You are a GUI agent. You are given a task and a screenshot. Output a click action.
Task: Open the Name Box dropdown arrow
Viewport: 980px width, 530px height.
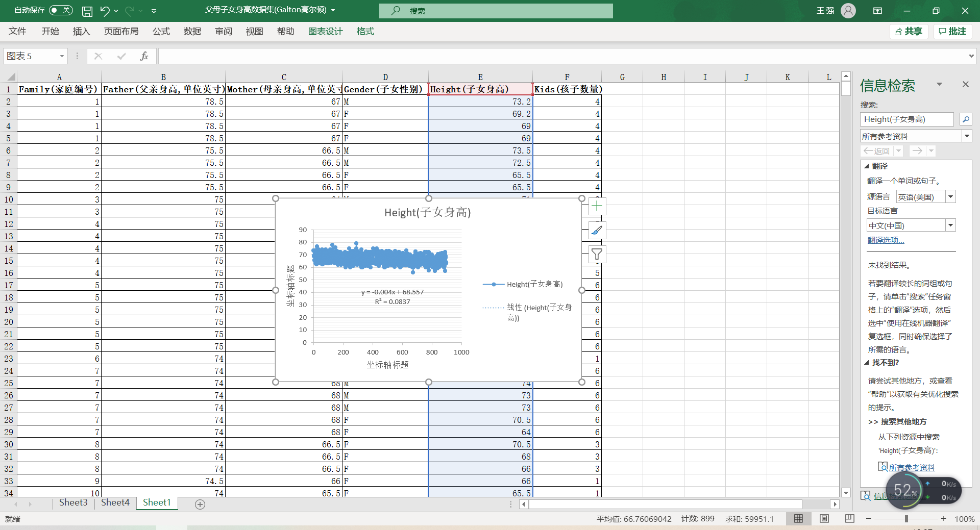[62, 56]
